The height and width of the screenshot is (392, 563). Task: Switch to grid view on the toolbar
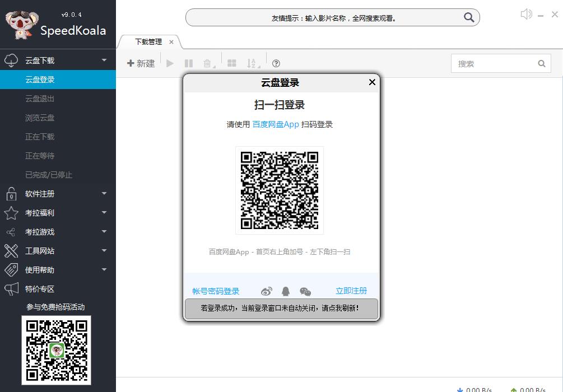click(x=232, y=63)
